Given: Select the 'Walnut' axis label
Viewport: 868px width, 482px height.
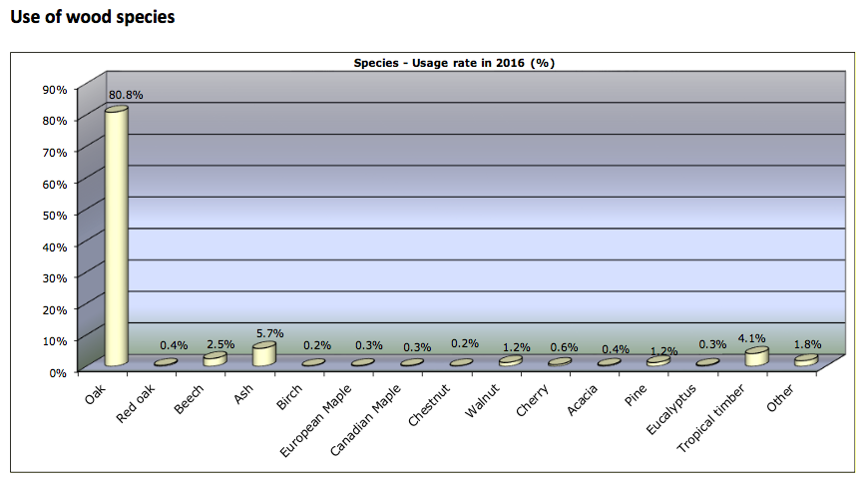Looking at the screenshot, I should [x=482, y=400].
